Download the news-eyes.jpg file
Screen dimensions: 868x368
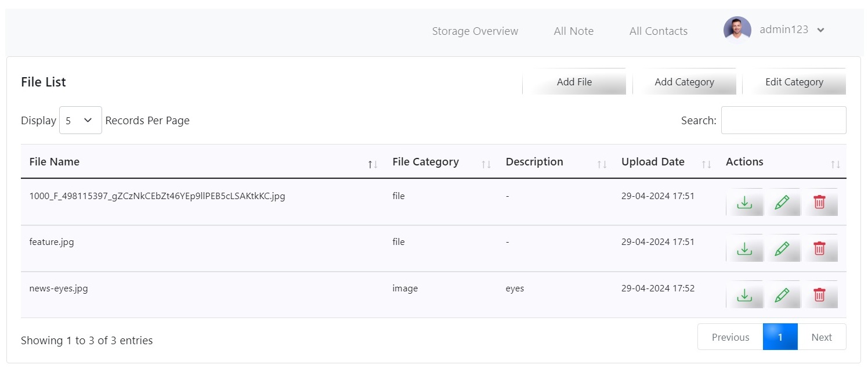point(744,295)
